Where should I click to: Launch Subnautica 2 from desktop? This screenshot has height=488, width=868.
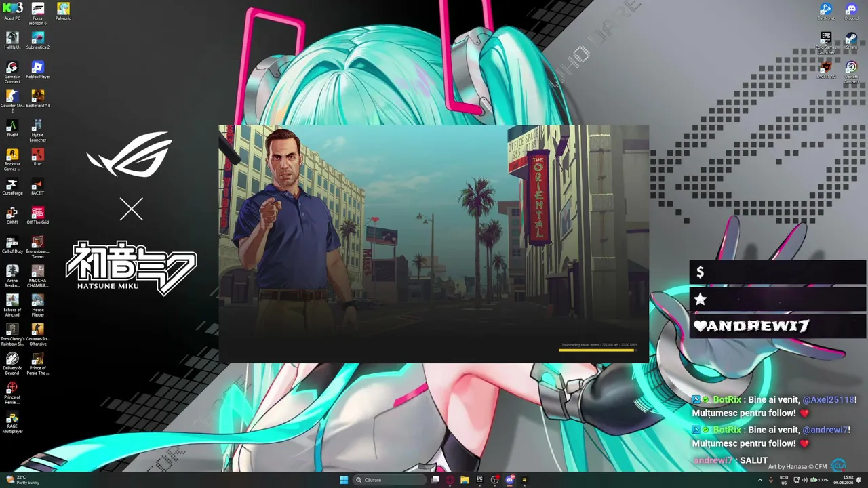[x=38, y=40]
